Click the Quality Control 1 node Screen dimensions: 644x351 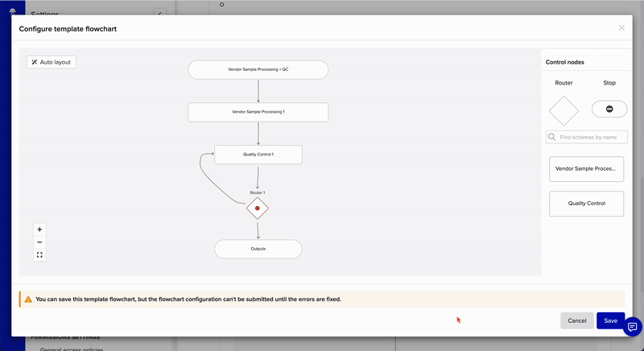pos(258,155)
